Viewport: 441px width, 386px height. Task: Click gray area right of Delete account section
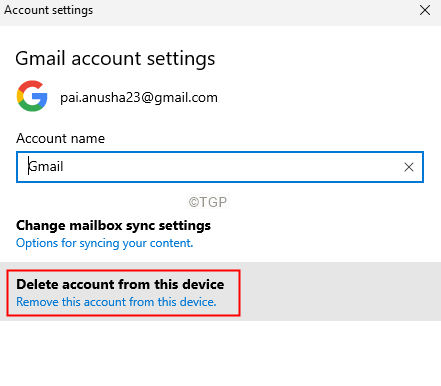coord(340,292)
